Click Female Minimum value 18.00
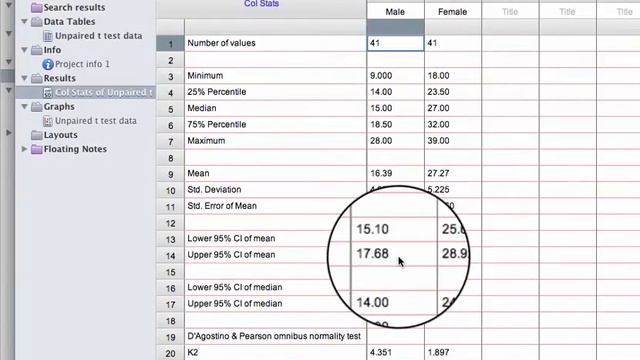This screenshot has height=360, width=640. click(438, 76)
